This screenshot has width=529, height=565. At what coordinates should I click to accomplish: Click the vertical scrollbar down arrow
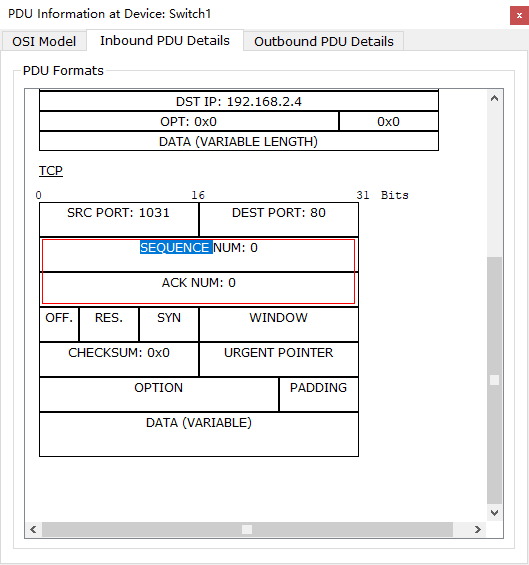point(494,512)
